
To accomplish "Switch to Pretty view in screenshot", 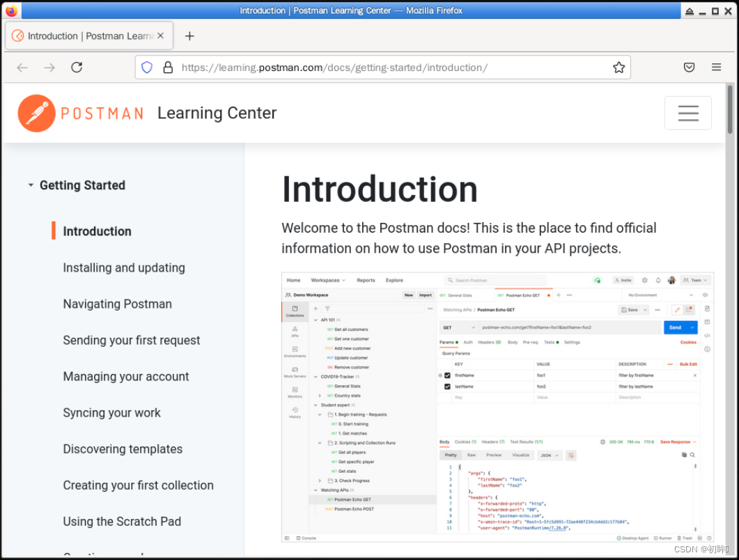I will (451, 456).
